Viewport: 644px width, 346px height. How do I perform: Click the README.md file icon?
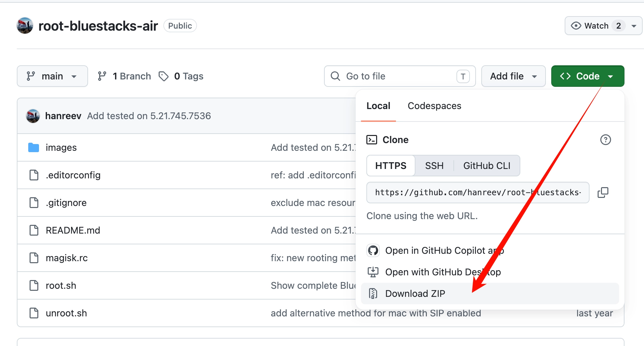34,230
